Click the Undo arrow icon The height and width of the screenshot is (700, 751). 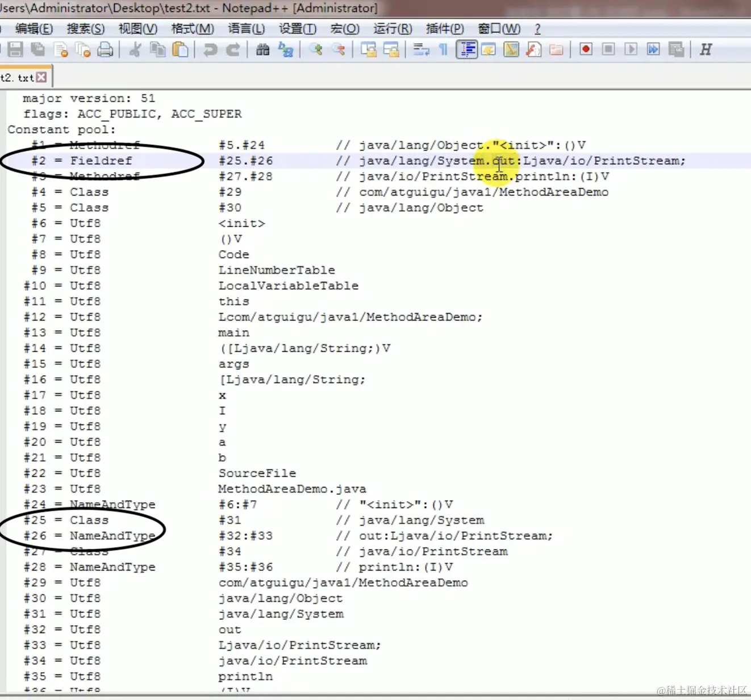[210, 49]
